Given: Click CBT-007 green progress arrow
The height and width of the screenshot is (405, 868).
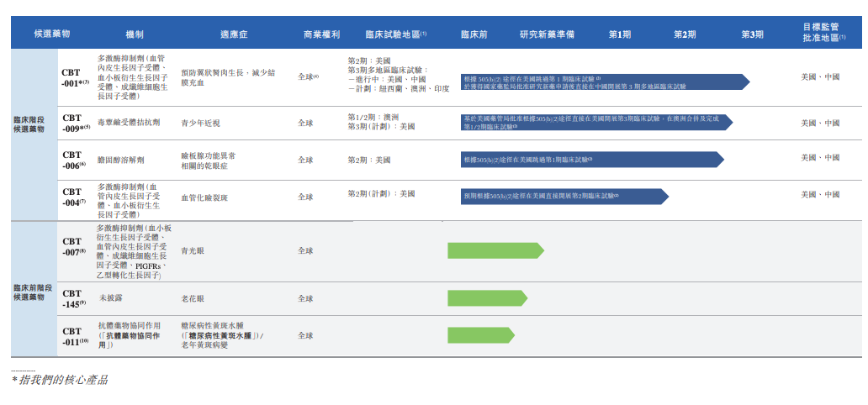Looking at the screenshot, I should pos(496,250).
